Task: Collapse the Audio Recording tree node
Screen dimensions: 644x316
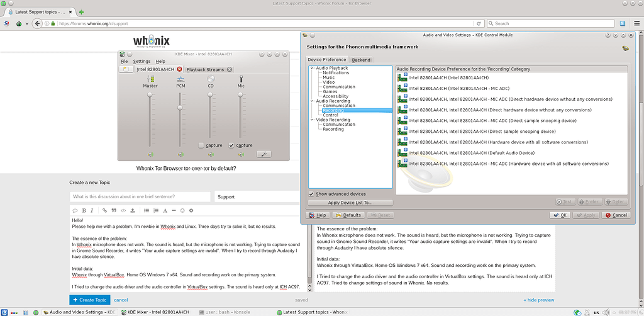Action: click(311, 101)
